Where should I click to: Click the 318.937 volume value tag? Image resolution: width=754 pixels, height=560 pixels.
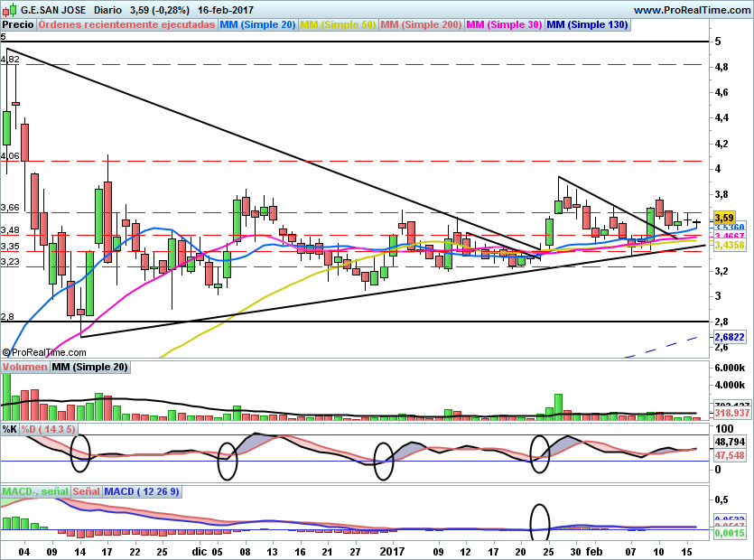pos(732,413)
